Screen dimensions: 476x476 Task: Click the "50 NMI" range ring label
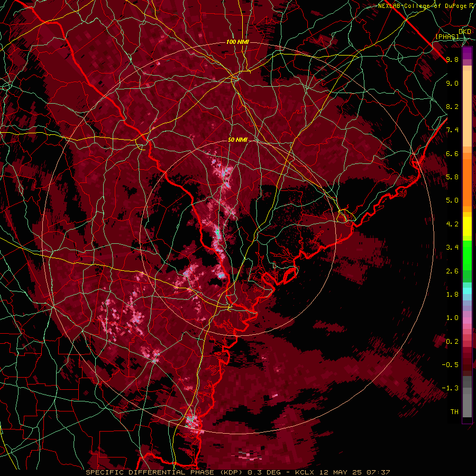[x=237, y=140]
